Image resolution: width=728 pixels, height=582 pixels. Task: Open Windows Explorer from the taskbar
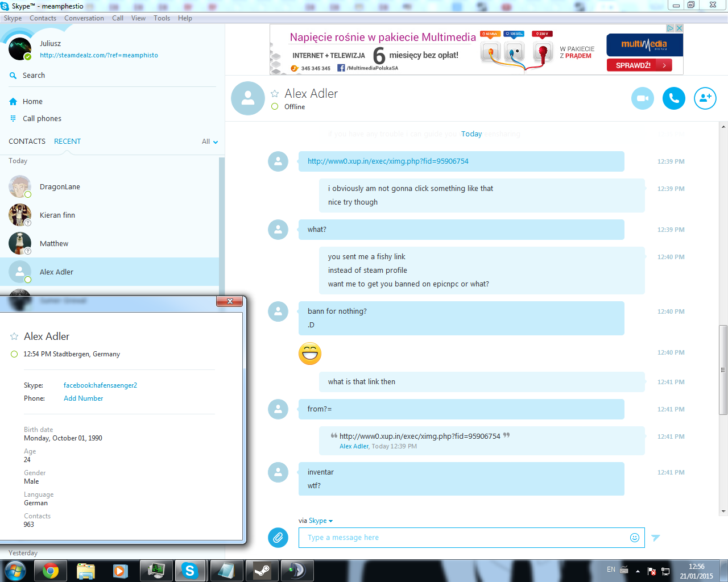pyautogui.click(x=85, y=571)
